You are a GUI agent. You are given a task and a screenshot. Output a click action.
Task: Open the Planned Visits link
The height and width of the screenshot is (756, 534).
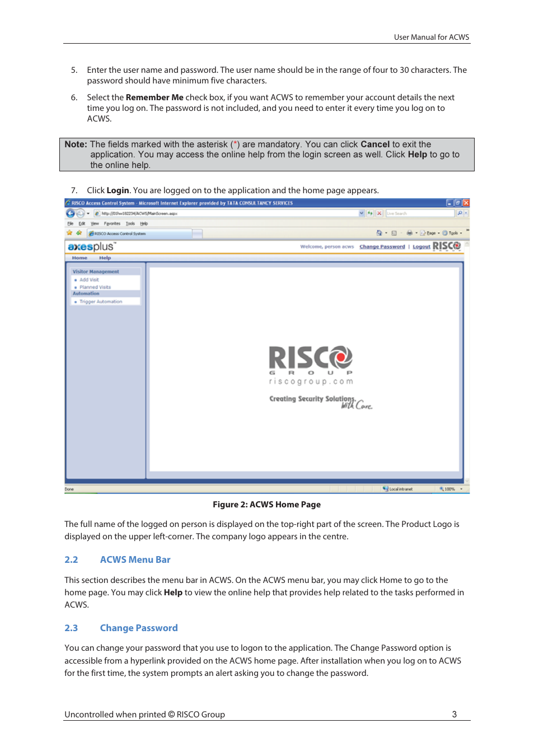point(95,287)
